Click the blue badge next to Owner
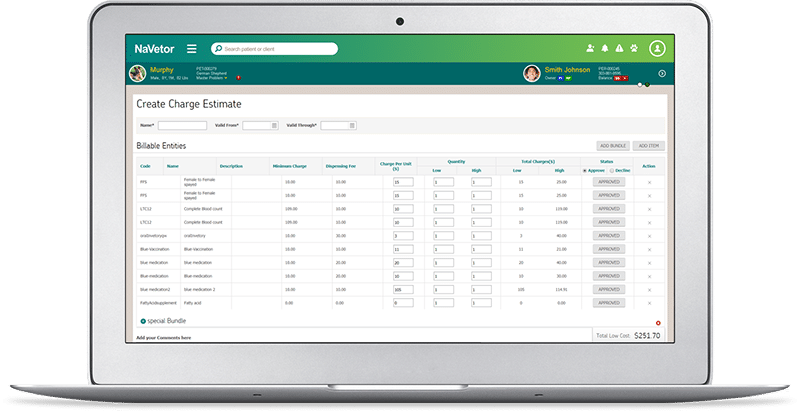Image resolution: width=800 pixels, height=412 pixels. (x=561, y=78)
